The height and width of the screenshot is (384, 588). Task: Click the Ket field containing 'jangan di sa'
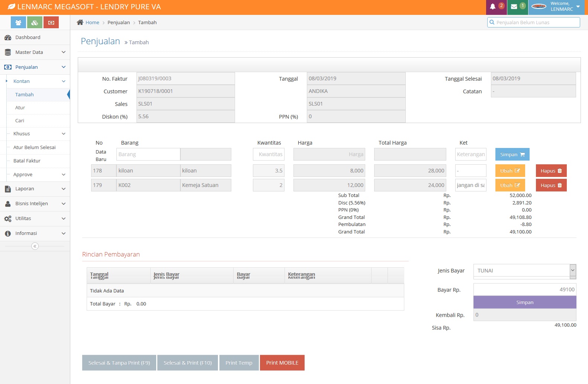tap(471, 185)
